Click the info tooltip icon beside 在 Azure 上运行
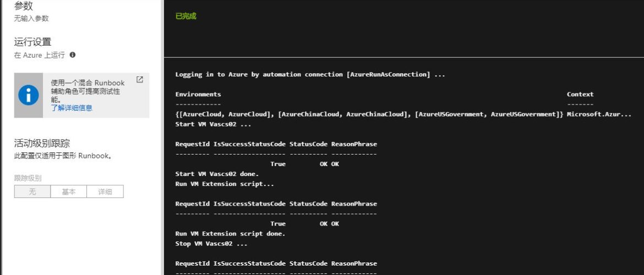The height and width of the screenshot is (275, 644). click(x=73, y=55)
